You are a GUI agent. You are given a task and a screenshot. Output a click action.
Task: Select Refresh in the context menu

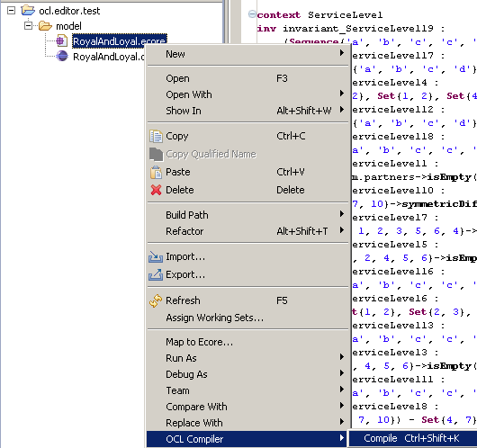(247, 300)
